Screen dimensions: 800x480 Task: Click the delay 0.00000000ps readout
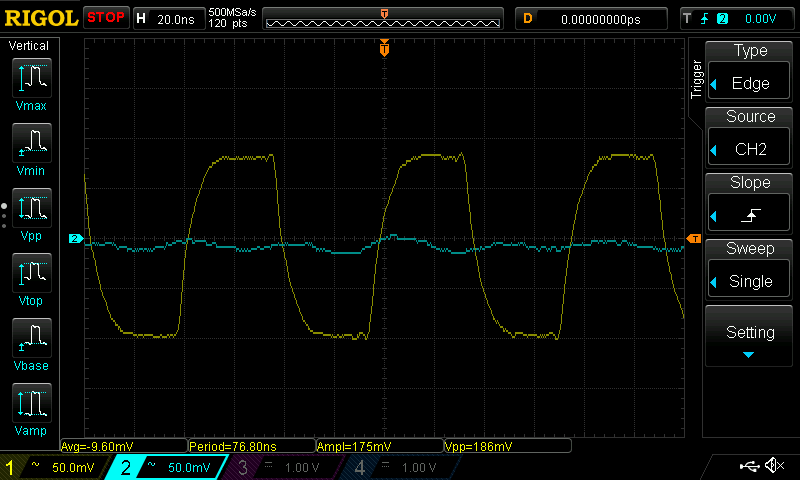(591, 19)
